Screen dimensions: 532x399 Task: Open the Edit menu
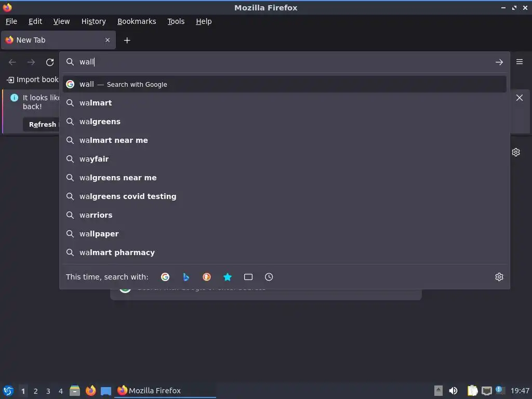[35, 21]
